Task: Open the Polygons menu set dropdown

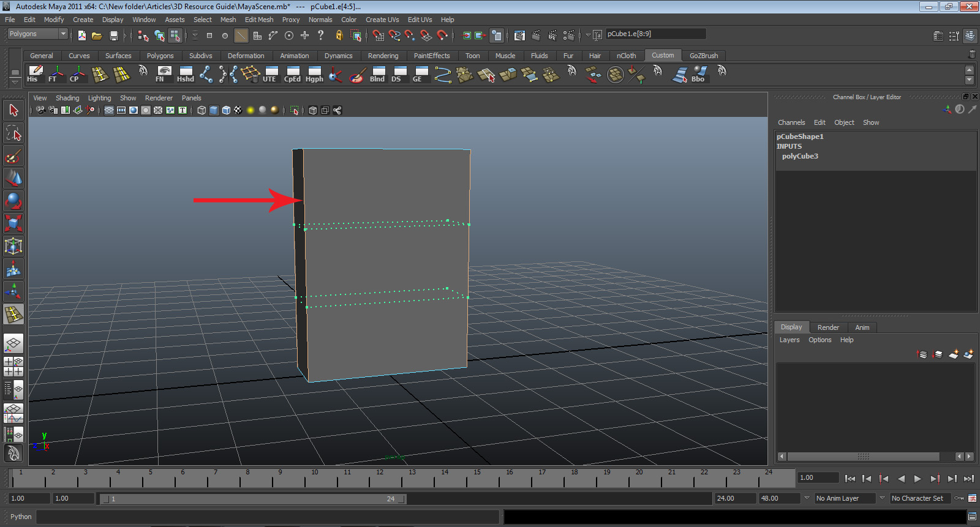Action: point(62,34)
